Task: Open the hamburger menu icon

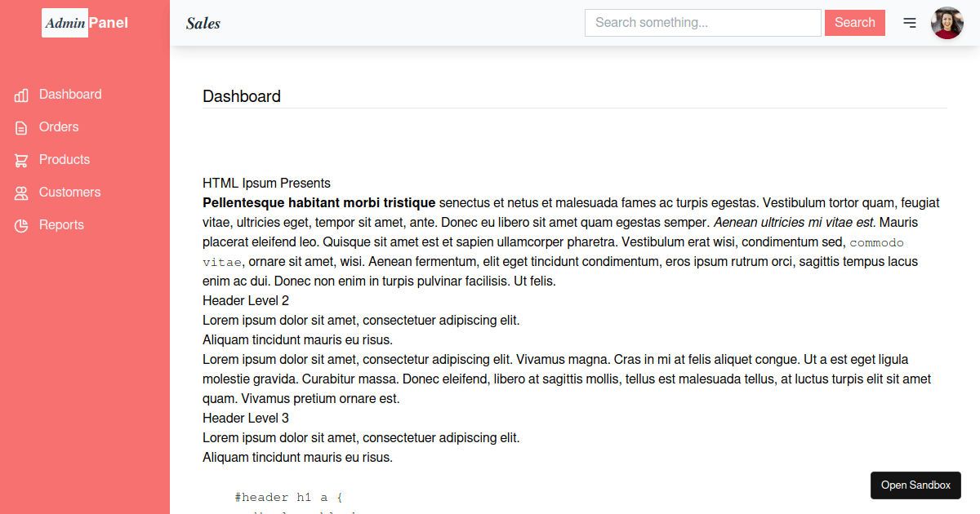Action: [x=910, y=23]
